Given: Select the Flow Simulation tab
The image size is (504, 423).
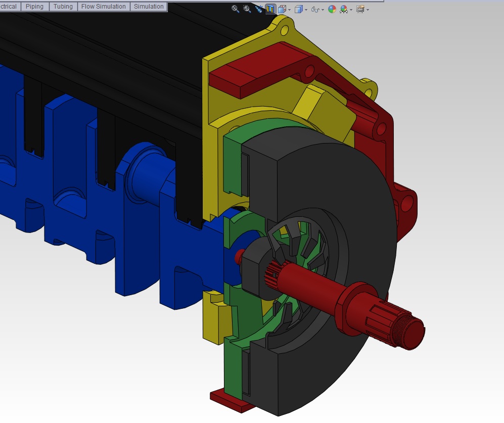Looking at the screenshot, I should click(104, 7).
